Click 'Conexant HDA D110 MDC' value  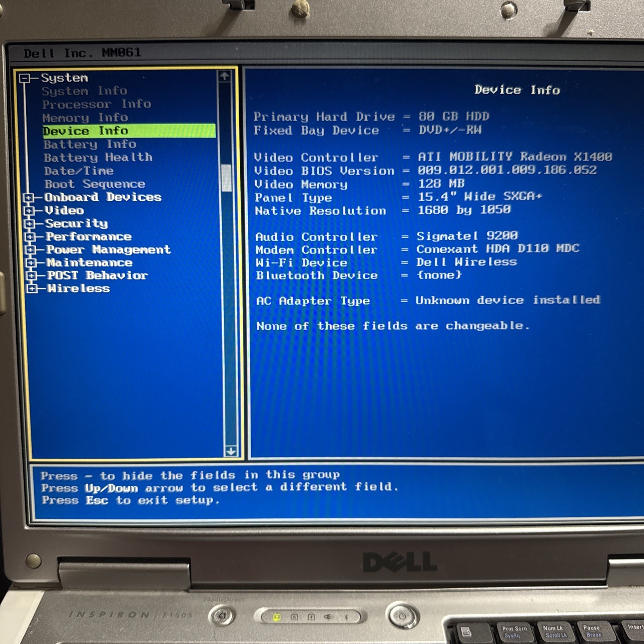498,248
